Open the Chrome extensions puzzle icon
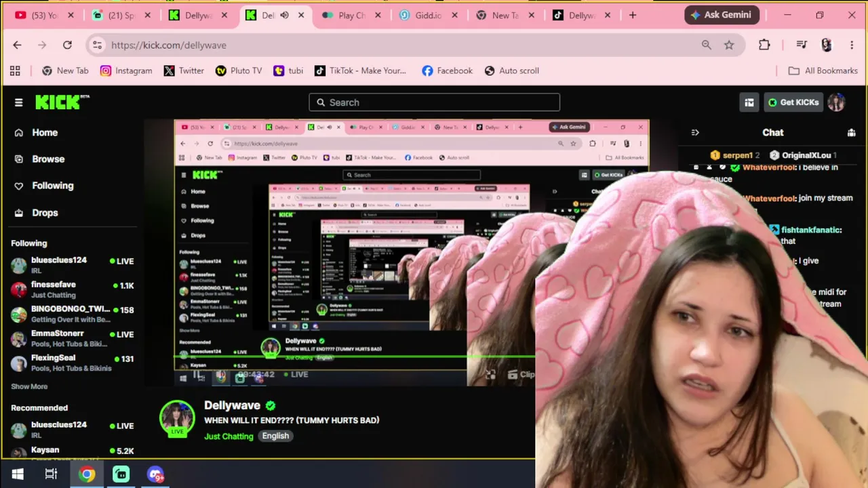The image size is (868, 488). click(764, 45)
